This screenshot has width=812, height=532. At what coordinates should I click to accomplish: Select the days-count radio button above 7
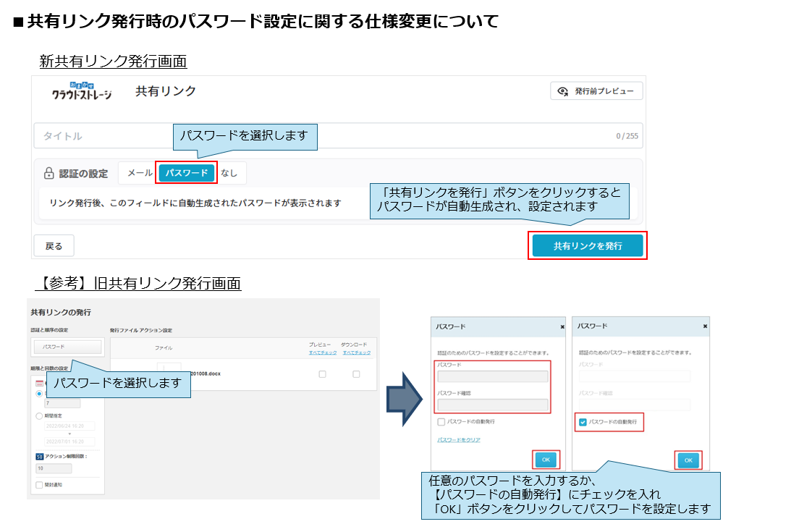39,394
